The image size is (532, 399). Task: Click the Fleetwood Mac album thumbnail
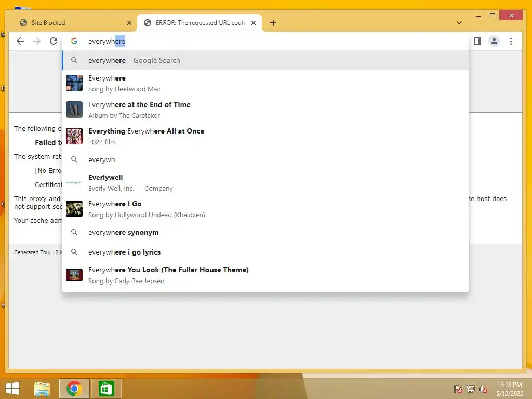(74, 84)
